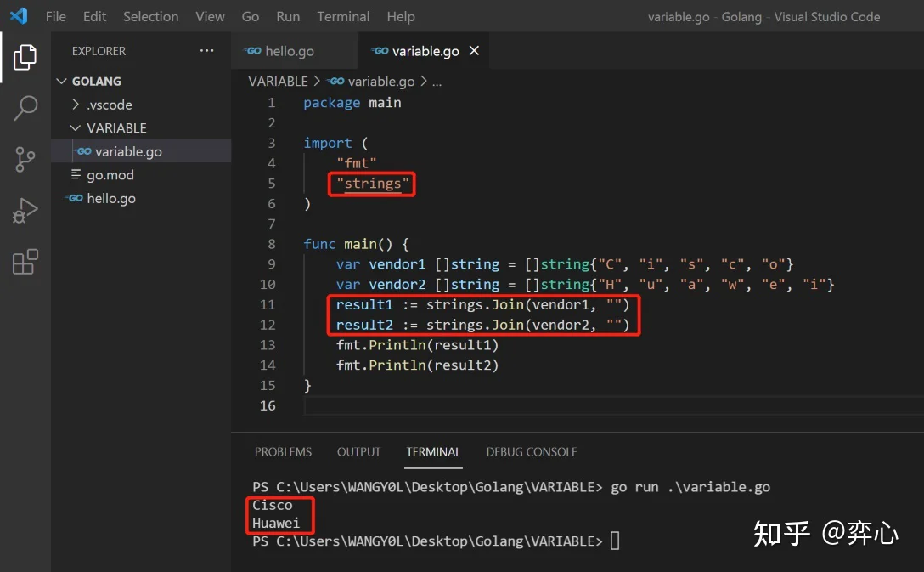The height and width of the screenshot is (572, 924).
Task: Click the Go icon in the breadcrumb
Action: 336,82
